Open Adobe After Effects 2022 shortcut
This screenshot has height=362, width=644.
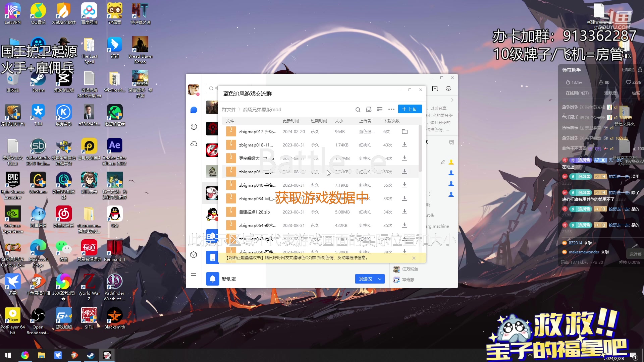(x=115, y=152)
